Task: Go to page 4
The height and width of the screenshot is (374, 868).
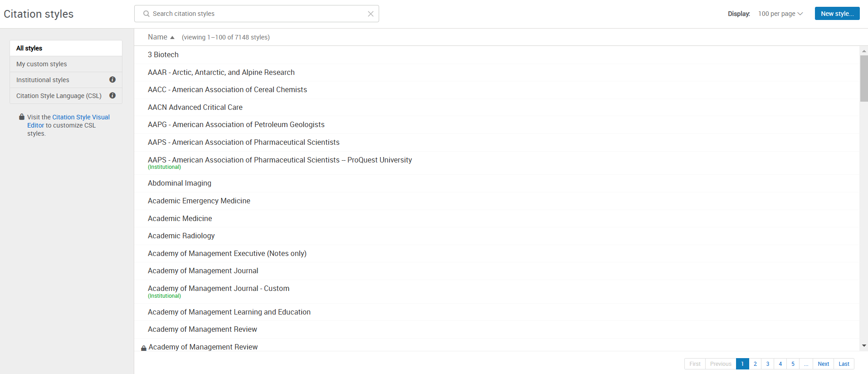Action: click(780, 364)
